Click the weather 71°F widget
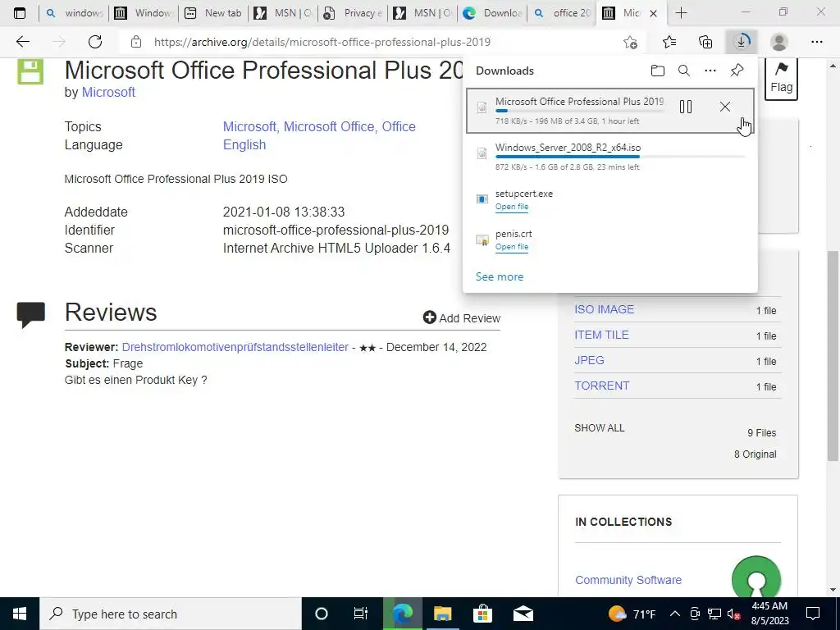Screen dimensions: 840x630 coord(632,614)
